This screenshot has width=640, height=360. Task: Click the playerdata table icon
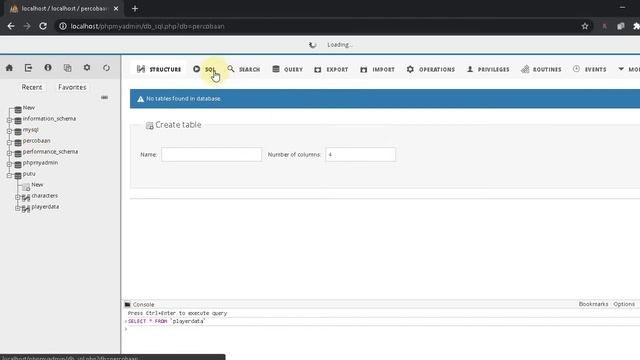tap(26, 209)
